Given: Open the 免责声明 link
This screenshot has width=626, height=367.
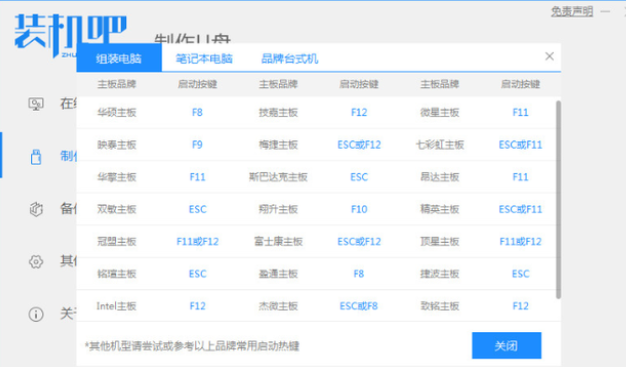Looking at the screenshot, I should (x=572, y=12).
